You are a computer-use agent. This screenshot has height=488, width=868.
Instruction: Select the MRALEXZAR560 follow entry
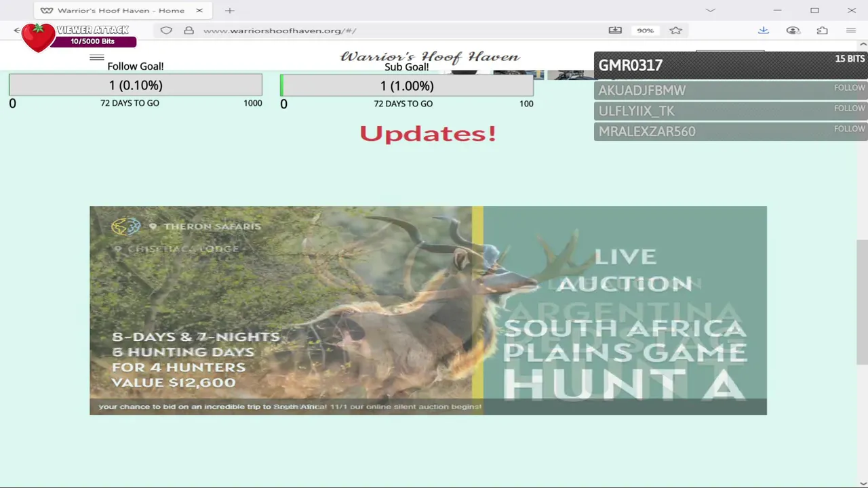tap(731, 131)
